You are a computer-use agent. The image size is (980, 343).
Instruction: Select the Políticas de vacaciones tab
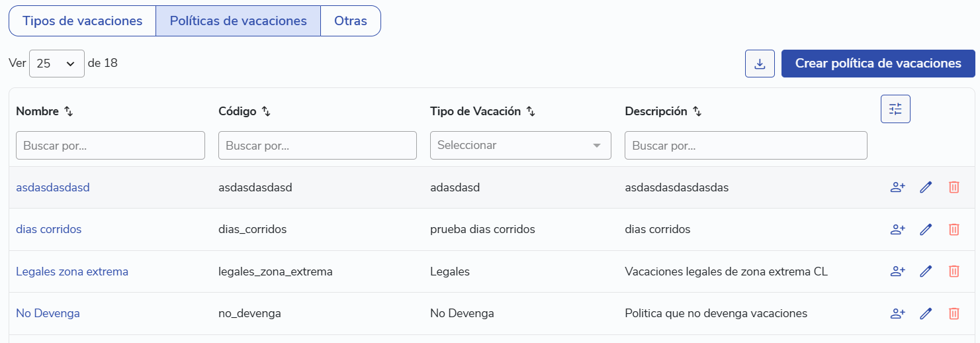pyautogui.click(x=238, y=21)
